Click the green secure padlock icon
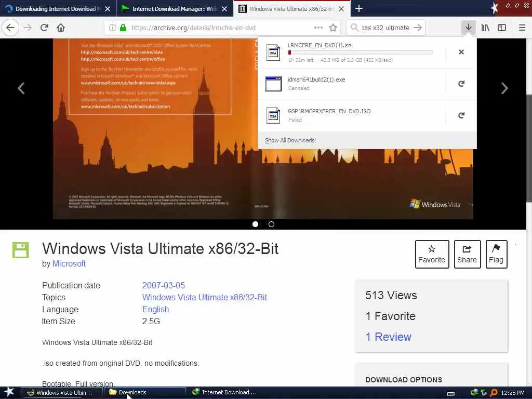532x399 pixels. pos(123,28)
